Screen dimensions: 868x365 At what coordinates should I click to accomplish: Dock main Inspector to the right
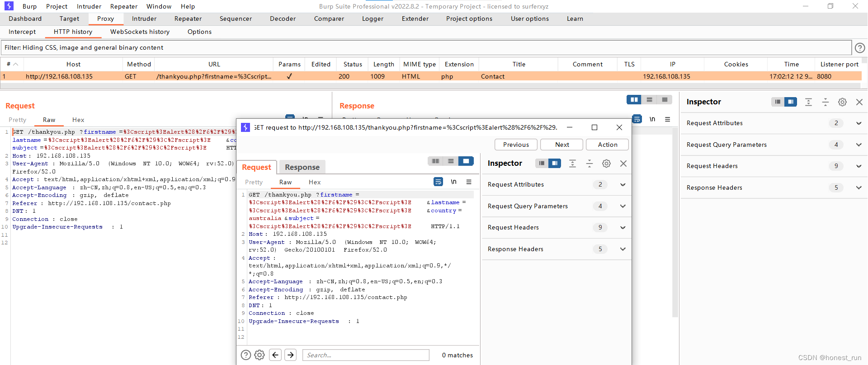coord(790,102)
